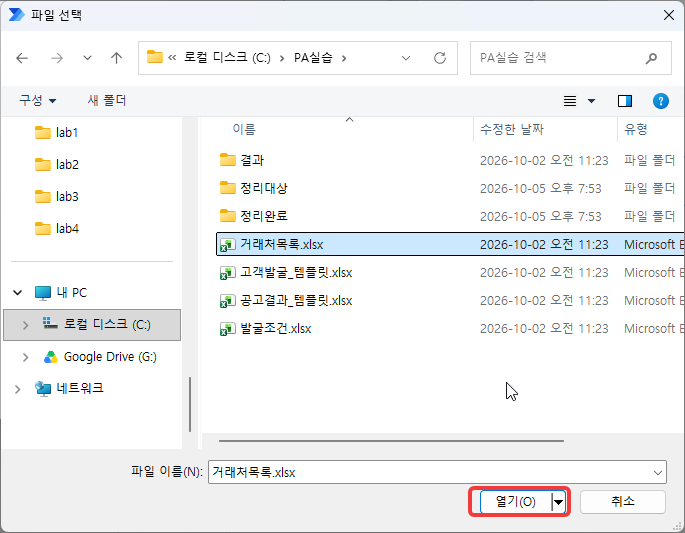Refresh the PA실습 folder view
Screen dimensions: 685x533
(x=440, y=58)
